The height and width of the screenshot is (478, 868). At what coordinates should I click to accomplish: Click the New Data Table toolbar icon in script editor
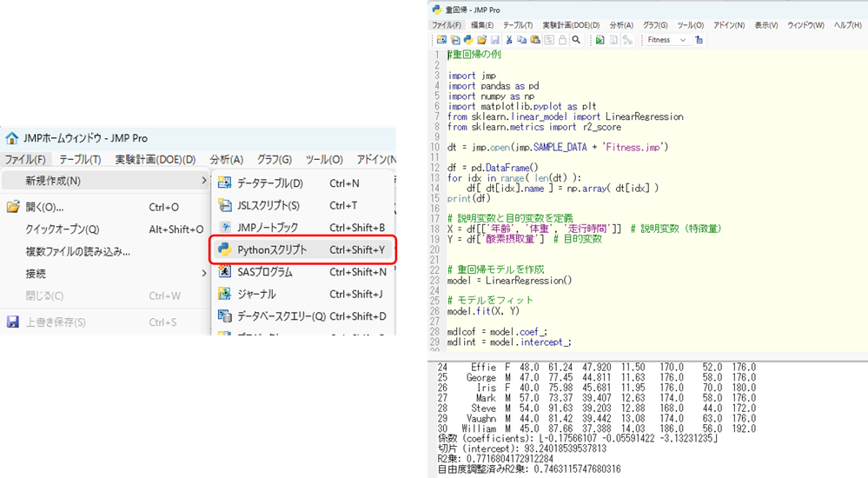tap(441, 40)
